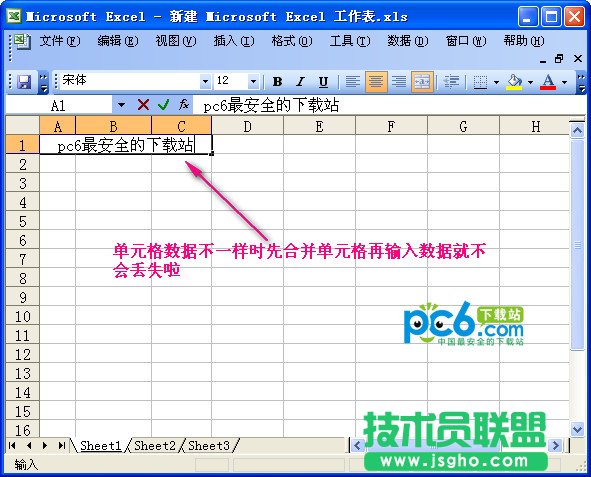
Task: Open 数据(D) menu
Action: pos(408,41)
